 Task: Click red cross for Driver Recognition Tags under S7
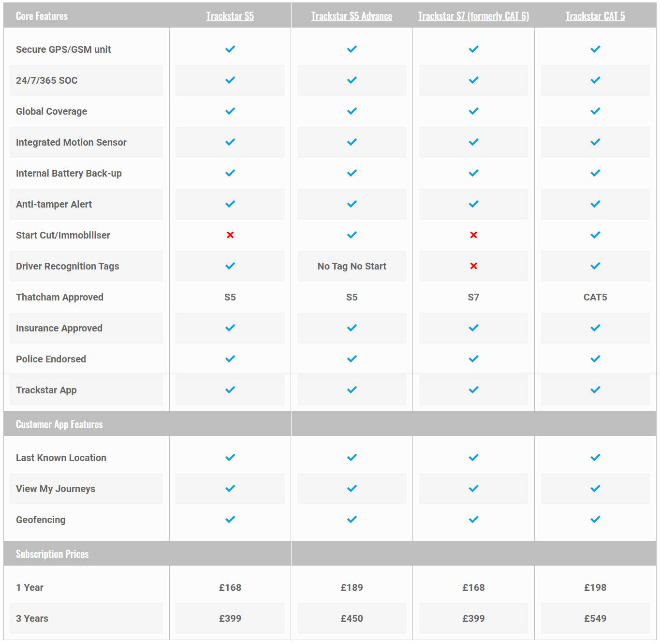pos(473,266)
